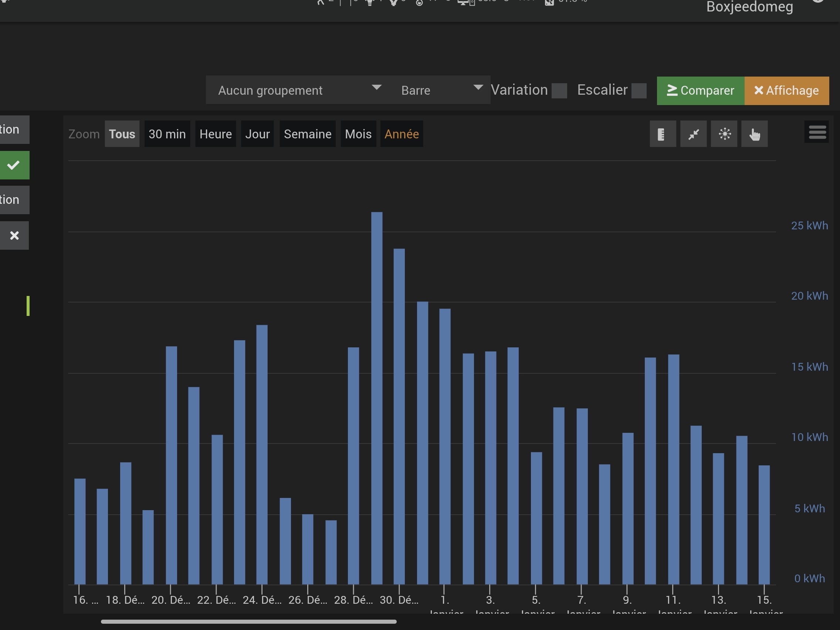
Task: Enable the Escalier checkbox
Action: (639, 91)
